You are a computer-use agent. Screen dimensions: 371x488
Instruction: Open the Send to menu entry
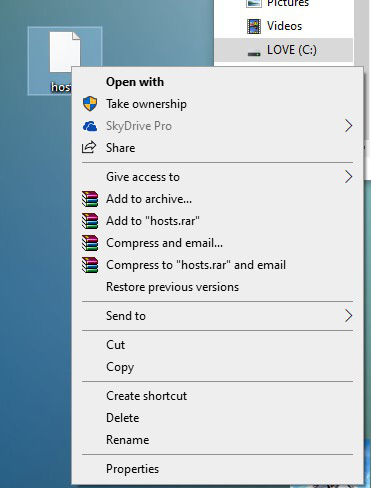point(217,316)
